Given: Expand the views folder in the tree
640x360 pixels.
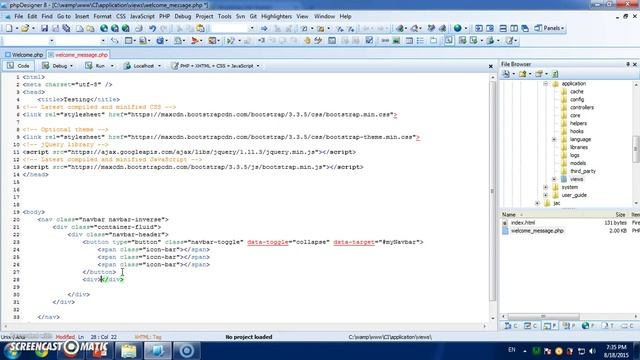Looking at the screenshot, I should [x=554, y=179].
